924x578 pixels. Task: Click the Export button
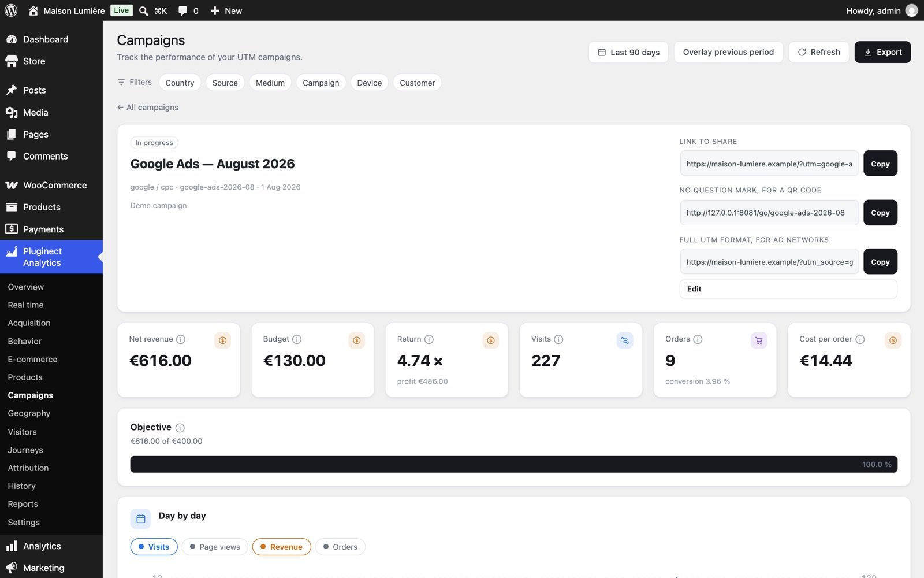(882, 52)
